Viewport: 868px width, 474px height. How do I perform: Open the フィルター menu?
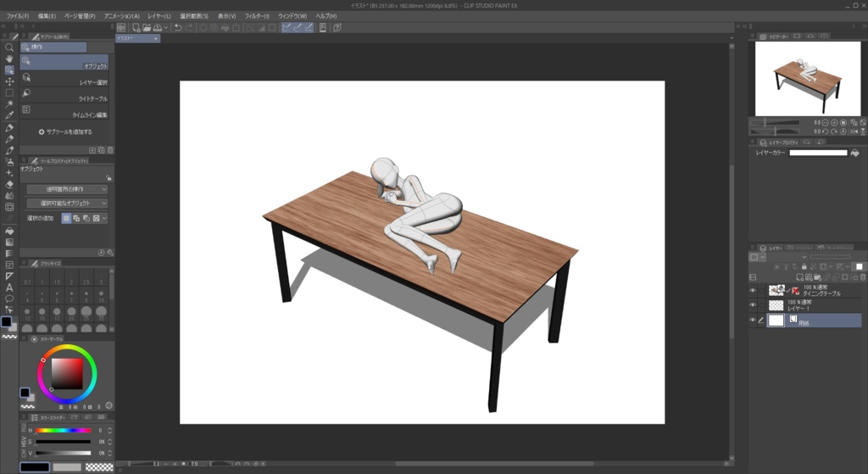point(255,16)
